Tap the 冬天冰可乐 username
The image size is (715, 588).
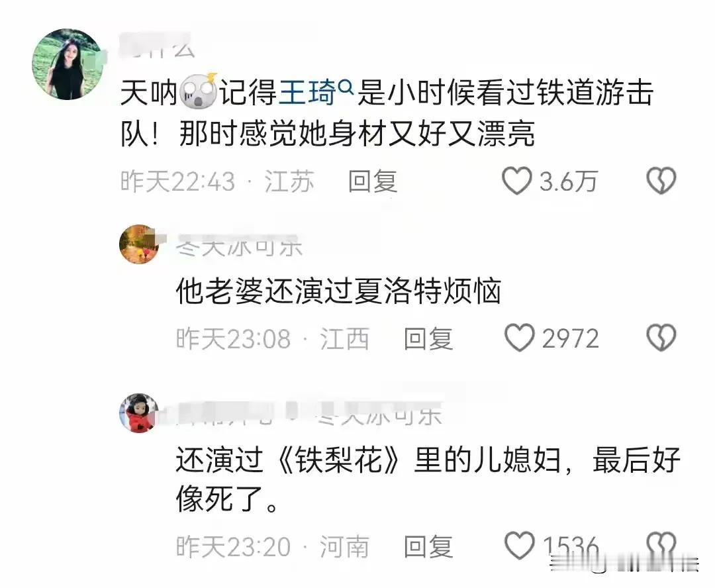coord(239,246)
